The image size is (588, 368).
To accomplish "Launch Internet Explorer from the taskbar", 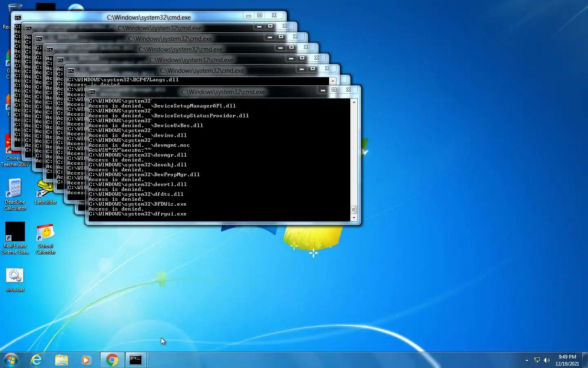I will coord(37,360).
